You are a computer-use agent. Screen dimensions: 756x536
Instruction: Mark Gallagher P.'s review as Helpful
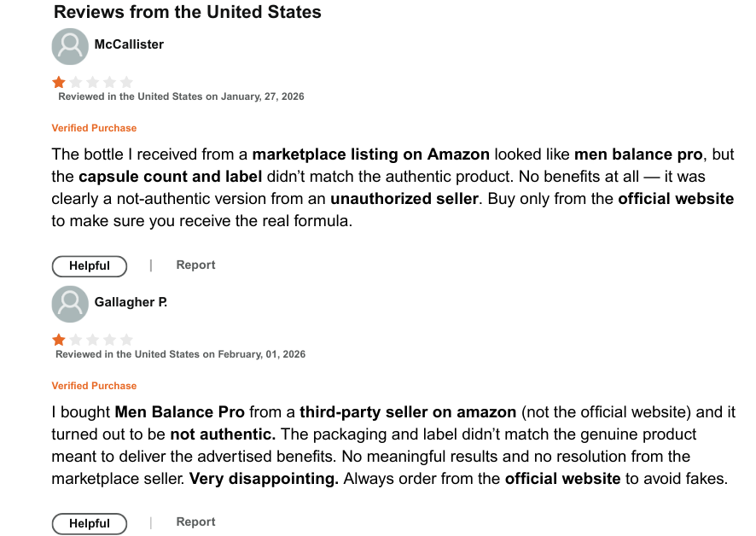(90, 523)
